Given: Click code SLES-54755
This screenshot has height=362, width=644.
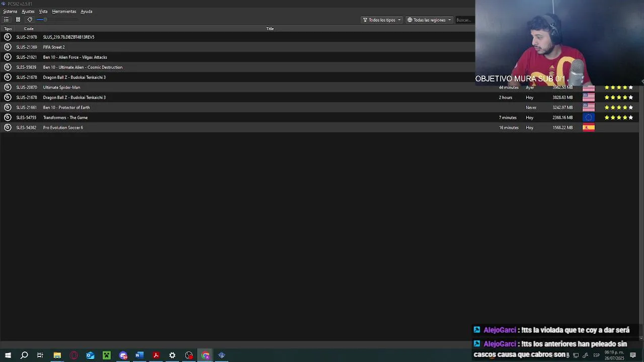Looking at the screenshot, I should (x=26, y=118).
